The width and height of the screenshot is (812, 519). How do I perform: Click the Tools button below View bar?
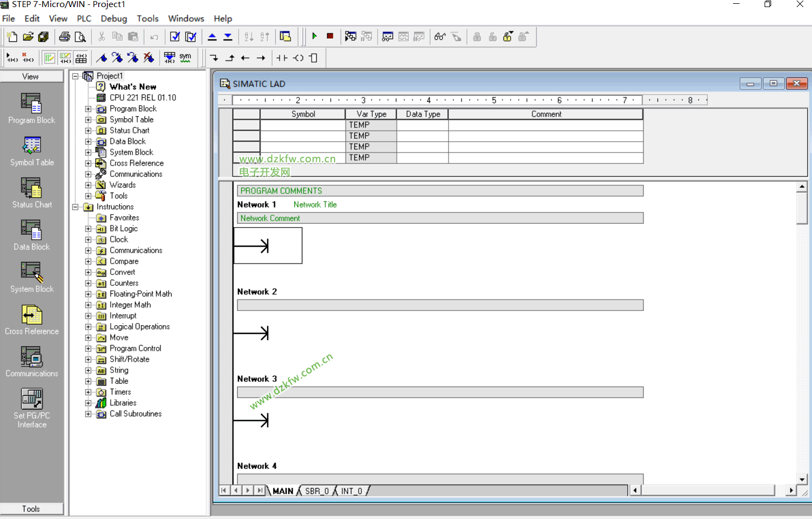coord(31,509)
